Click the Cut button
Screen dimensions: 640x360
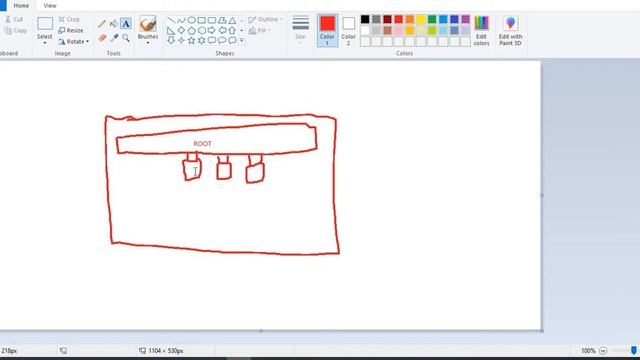pyautogui.click(x=14, y=19)
